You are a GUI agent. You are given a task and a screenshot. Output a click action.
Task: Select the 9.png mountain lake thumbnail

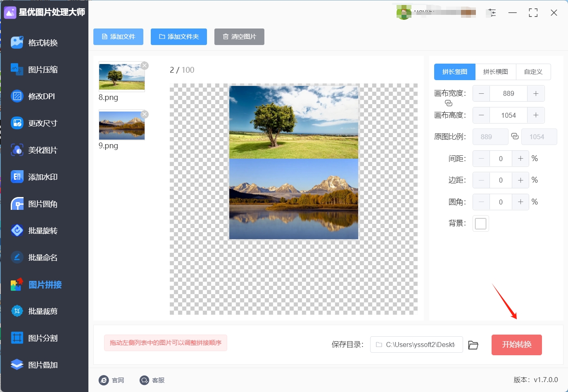pos(122,126)
